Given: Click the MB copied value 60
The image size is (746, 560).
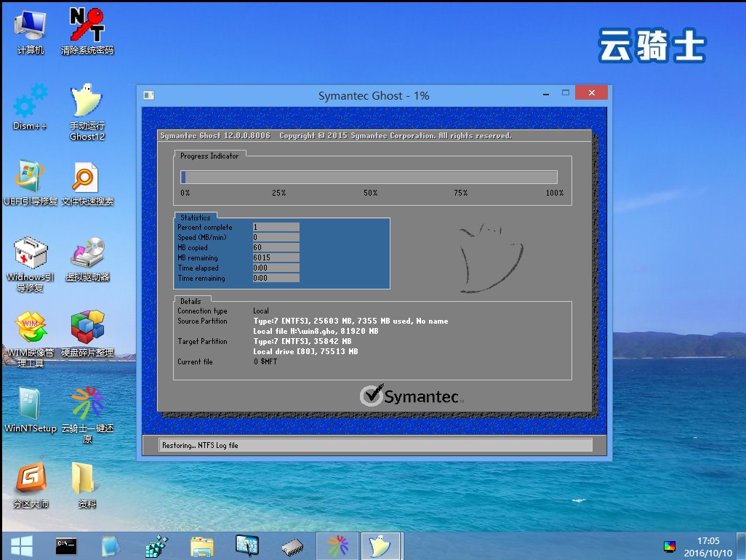Looking at the screenshot, I should pos(276,247).
